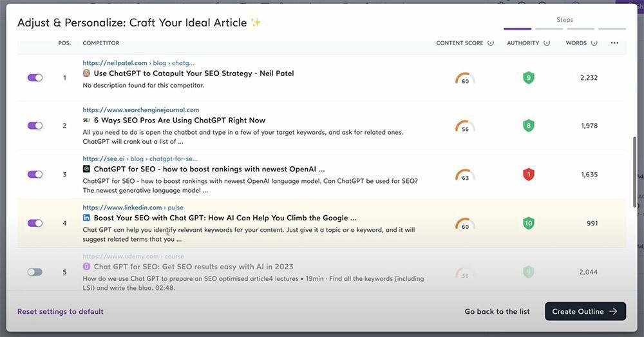The width and height of the screenshot is (644, 337).
Task: Open the seo.ai blog URL
Action: click(x=140, y=159)
